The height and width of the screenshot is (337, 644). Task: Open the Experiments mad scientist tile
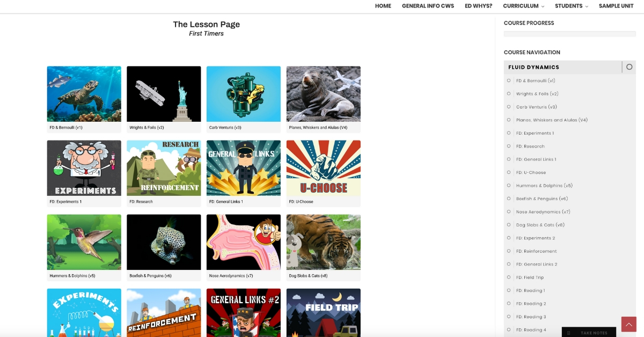tap(84, 168)
